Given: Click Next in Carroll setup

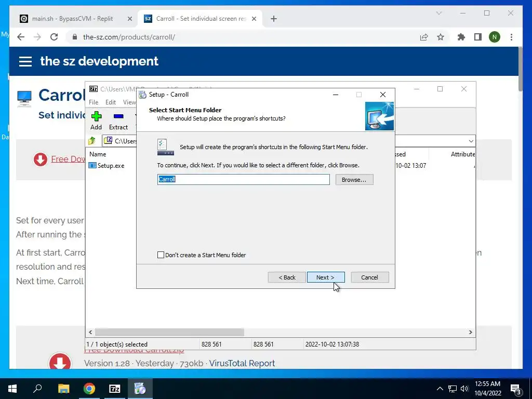Looking at the screenshot, I should (326, 277).
